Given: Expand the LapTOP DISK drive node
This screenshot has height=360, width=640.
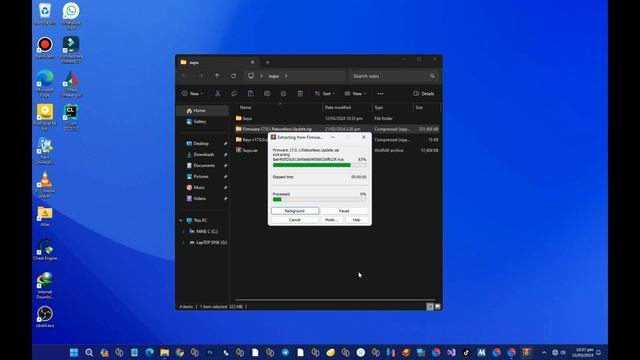Looking at the screenshot, I should coord(183,242).
